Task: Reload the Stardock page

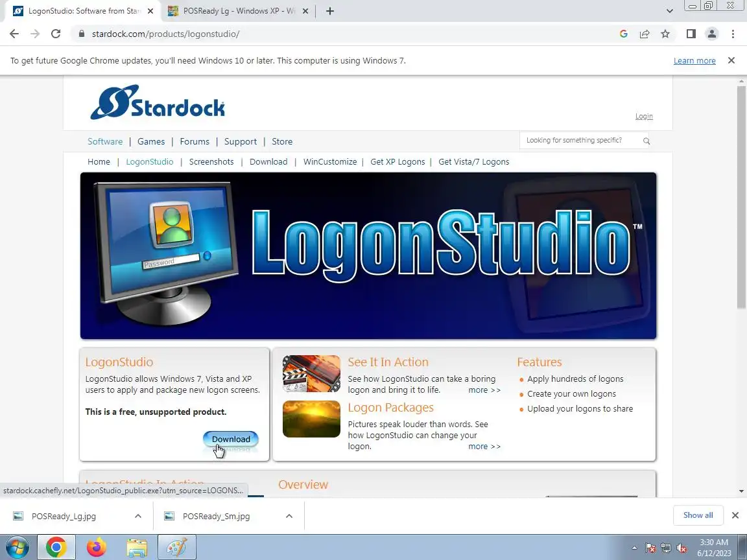Action: tap(56, 34)
